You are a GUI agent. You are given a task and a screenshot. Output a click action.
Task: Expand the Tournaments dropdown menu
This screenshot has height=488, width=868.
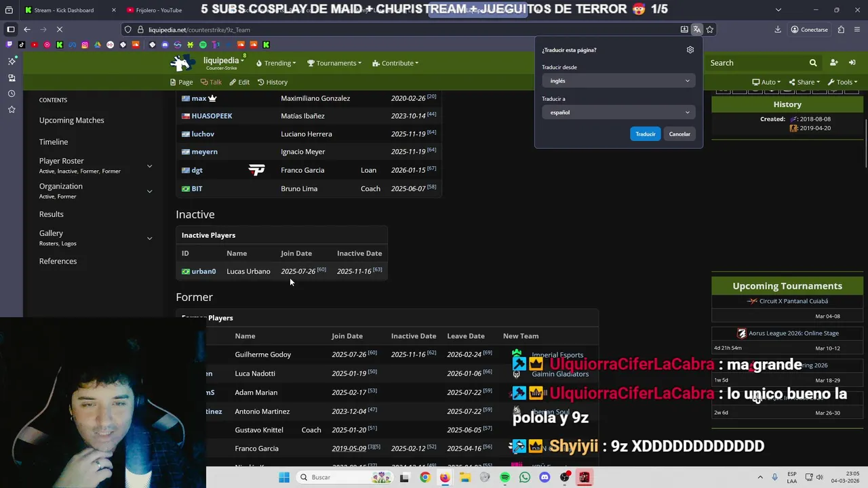coord(336,63)
